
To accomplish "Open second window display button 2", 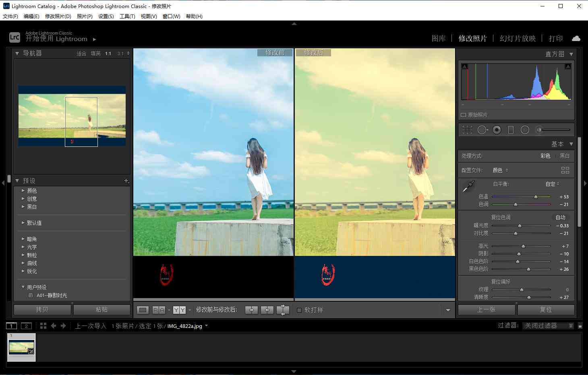I will coord(26,326).
